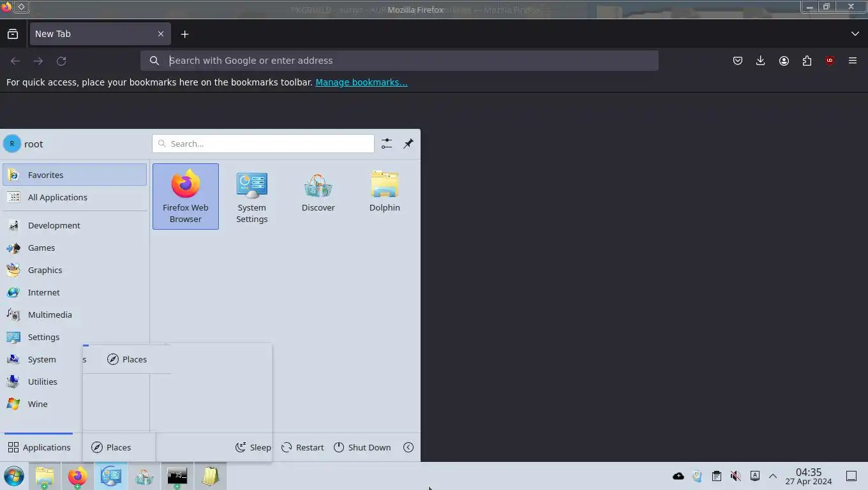This screenshot has width=868, height=490.
Task: Open the Games category
Action: [x=75, y=248]
